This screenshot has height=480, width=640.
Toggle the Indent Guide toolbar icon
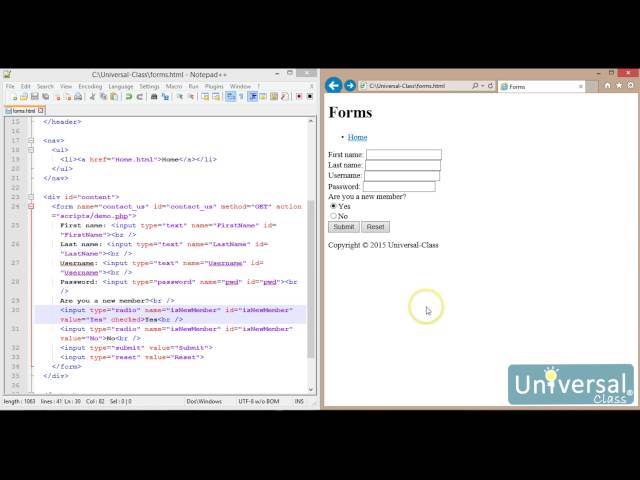[x=253, y=97]
